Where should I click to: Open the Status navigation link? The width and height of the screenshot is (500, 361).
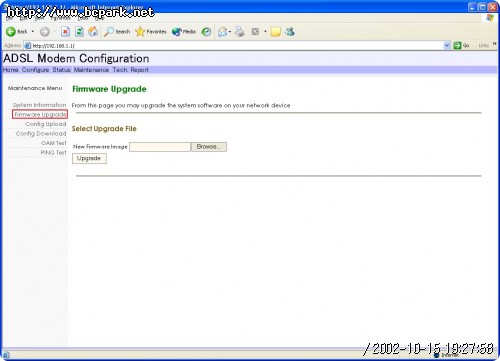coord(61,70)
